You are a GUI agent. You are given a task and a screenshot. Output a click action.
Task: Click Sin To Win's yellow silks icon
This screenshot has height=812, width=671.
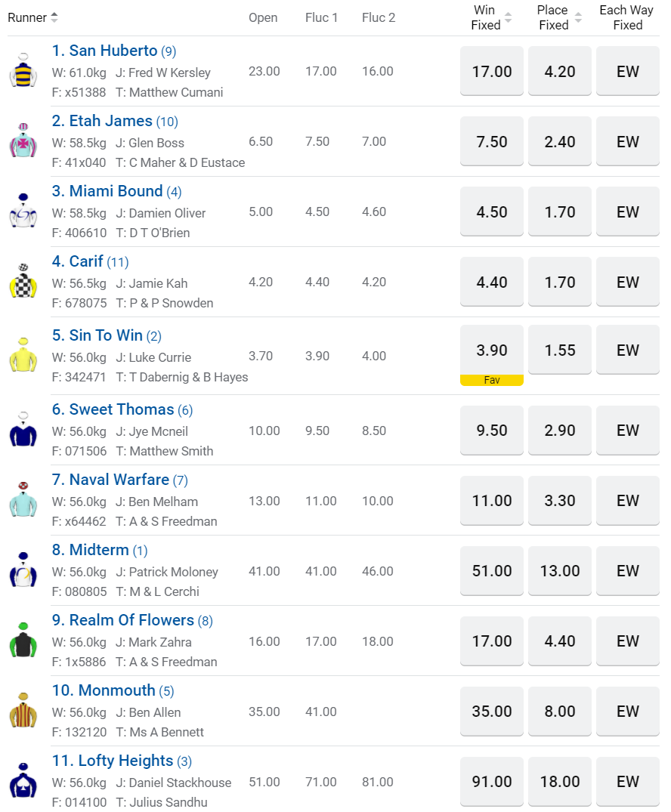tap(23, 355)
